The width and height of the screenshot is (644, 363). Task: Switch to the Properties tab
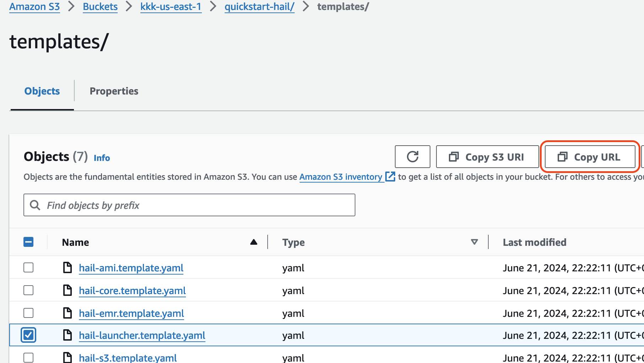pos(114,91)
